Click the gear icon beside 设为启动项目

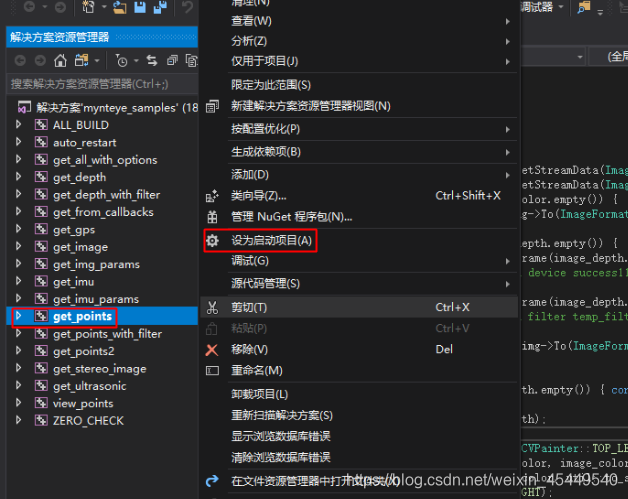(212, 240)
